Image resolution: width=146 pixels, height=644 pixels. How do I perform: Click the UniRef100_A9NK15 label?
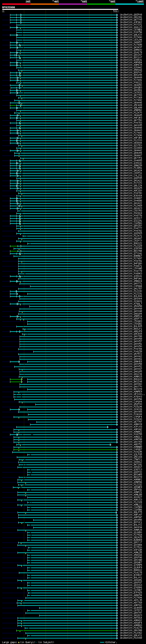point(131,376)
